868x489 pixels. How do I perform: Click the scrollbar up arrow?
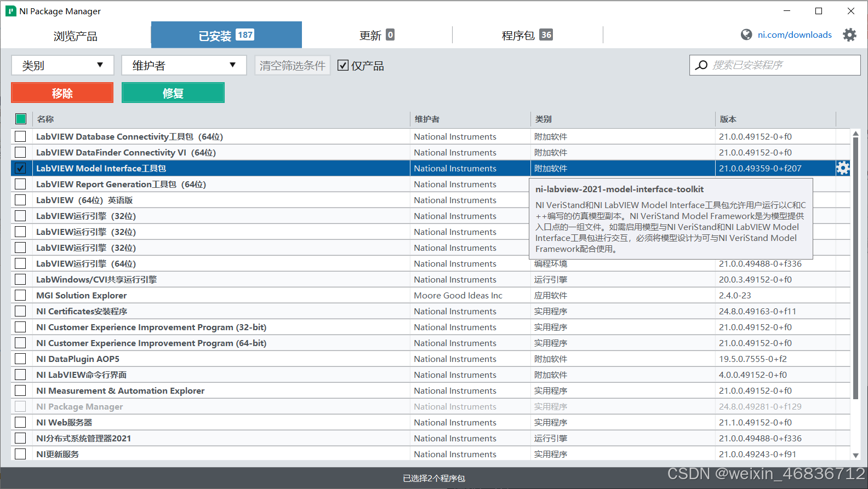tap(855, 133)
